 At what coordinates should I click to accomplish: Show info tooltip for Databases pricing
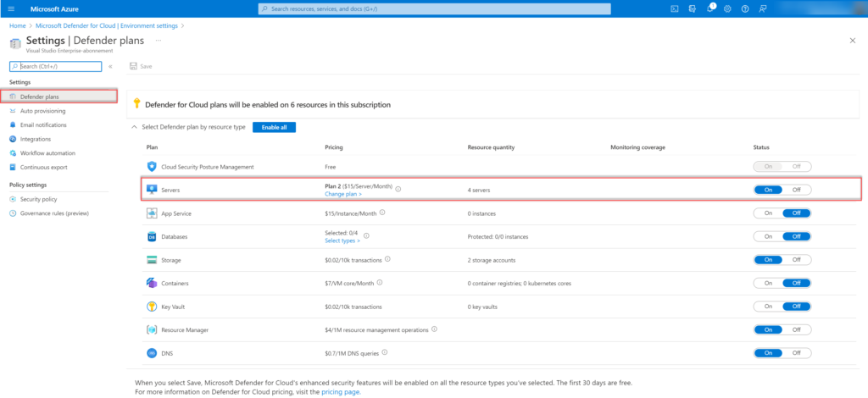(366, 235)
